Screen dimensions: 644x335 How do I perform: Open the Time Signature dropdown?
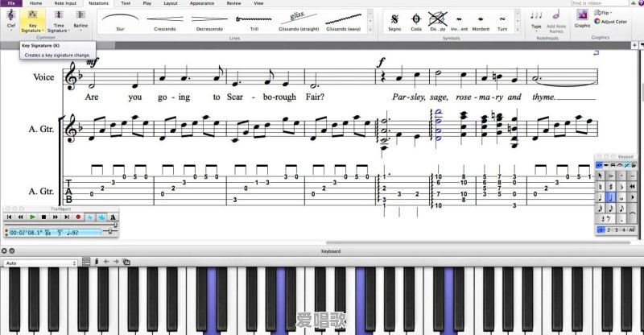click(x=59, y=22)
